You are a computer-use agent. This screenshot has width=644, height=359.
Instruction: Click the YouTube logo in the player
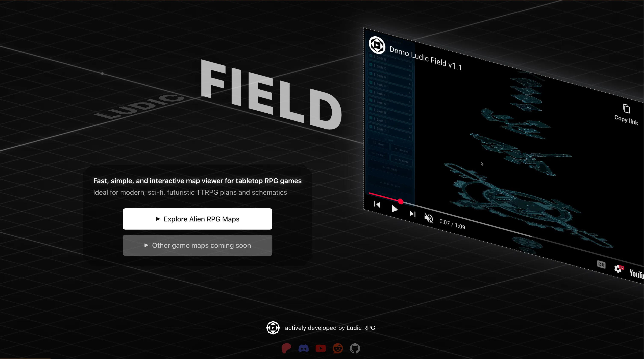[636, 274]
